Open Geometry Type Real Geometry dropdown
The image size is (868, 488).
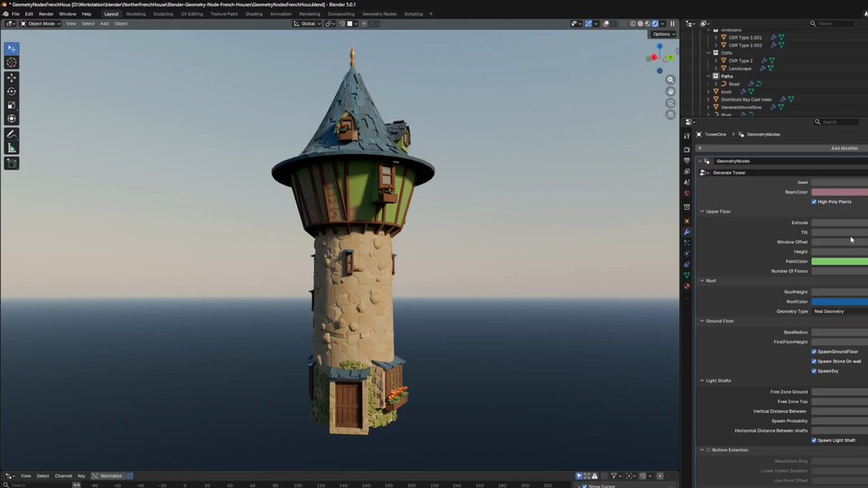click(839, 311)
